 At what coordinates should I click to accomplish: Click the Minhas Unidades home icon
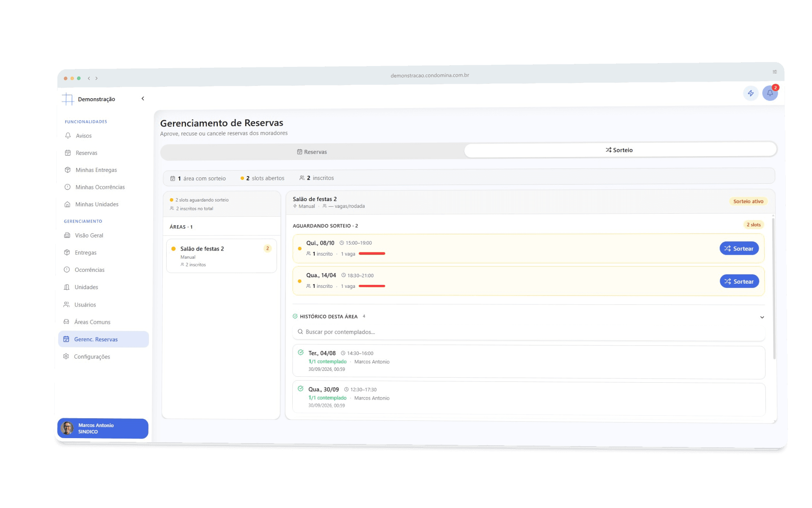67,204
